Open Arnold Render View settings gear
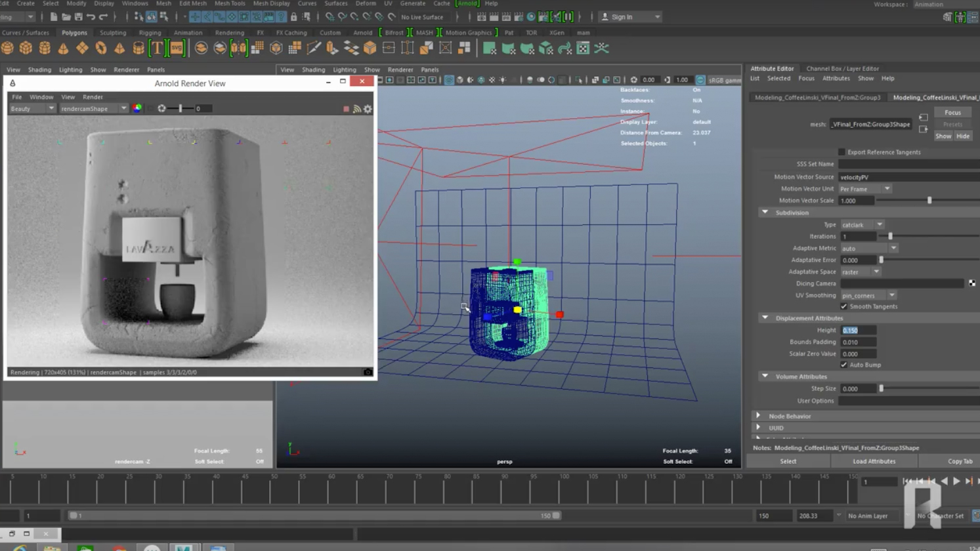This screenshot has width=980, height=551. pyautogui.click(x=368, y=109)
